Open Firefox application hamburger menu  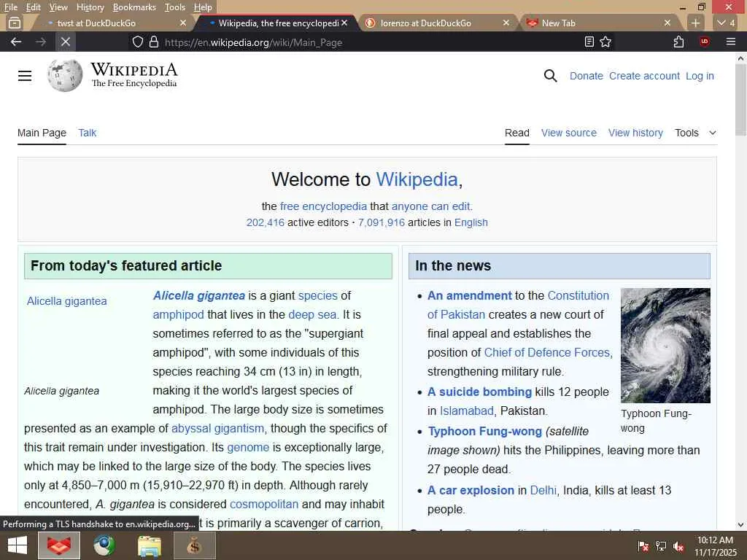[731, 42]
